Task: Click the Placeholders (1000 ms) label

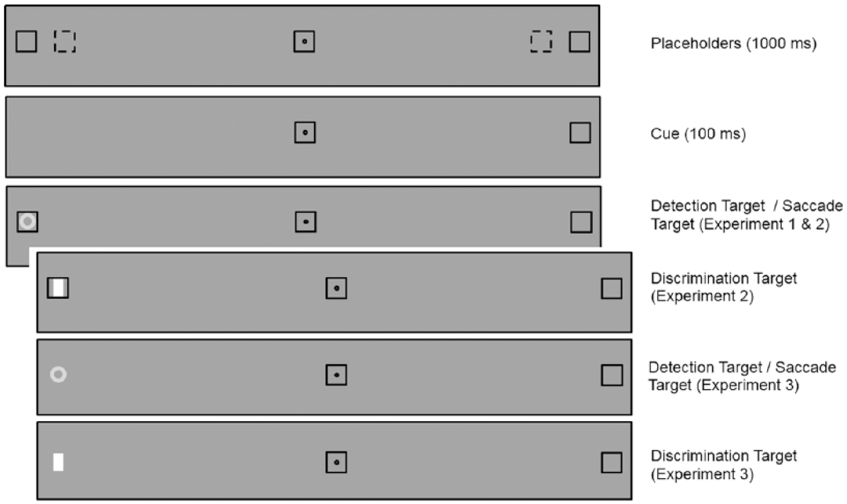Action: [x=734, y=44]
